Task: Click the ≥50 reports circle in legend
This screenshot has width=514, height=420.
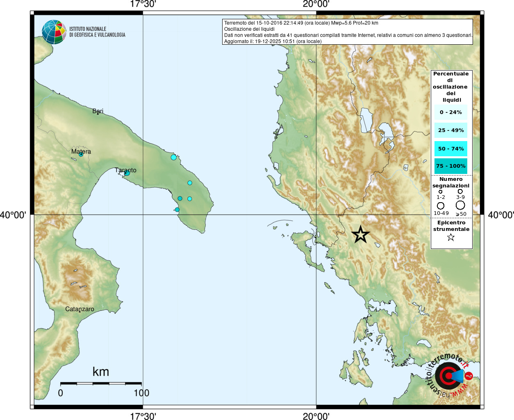Action: tap(460, 205)
